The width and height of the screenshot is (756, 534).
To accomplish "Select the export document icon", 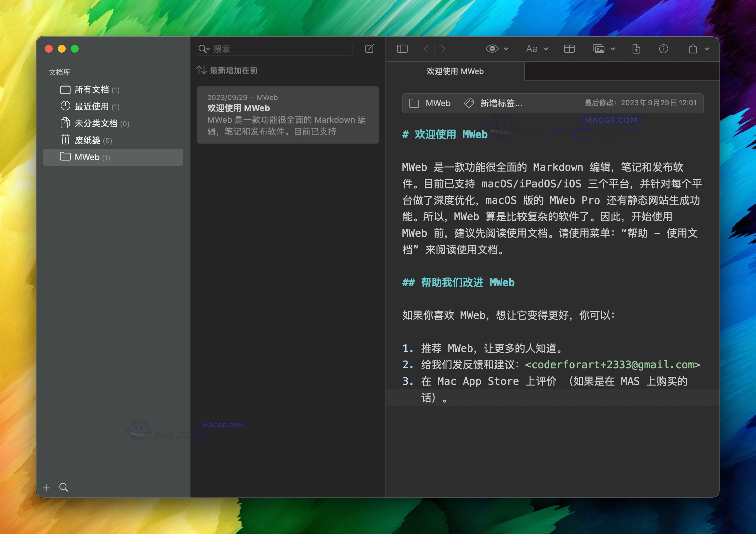I will (x=636, y=49).
